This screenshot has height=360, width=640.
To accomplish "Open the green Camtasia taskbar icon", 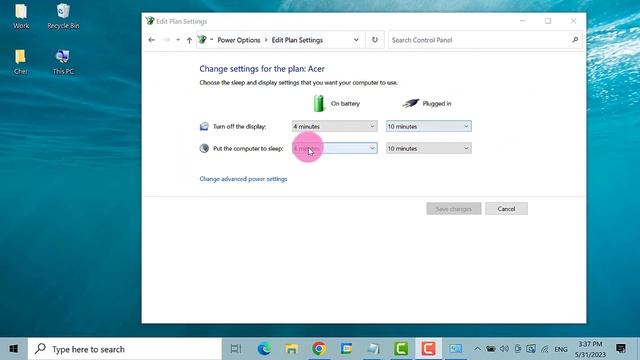I will pos(401,349).
